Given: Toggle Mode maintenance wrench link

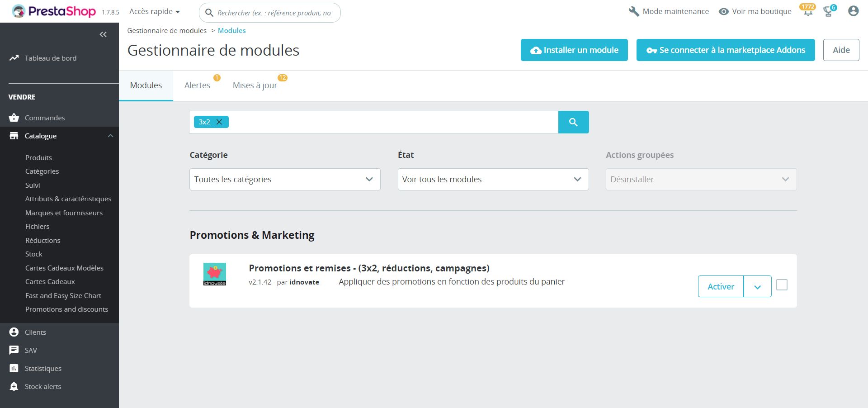Looking at the screenshot, I should (669, 11).
